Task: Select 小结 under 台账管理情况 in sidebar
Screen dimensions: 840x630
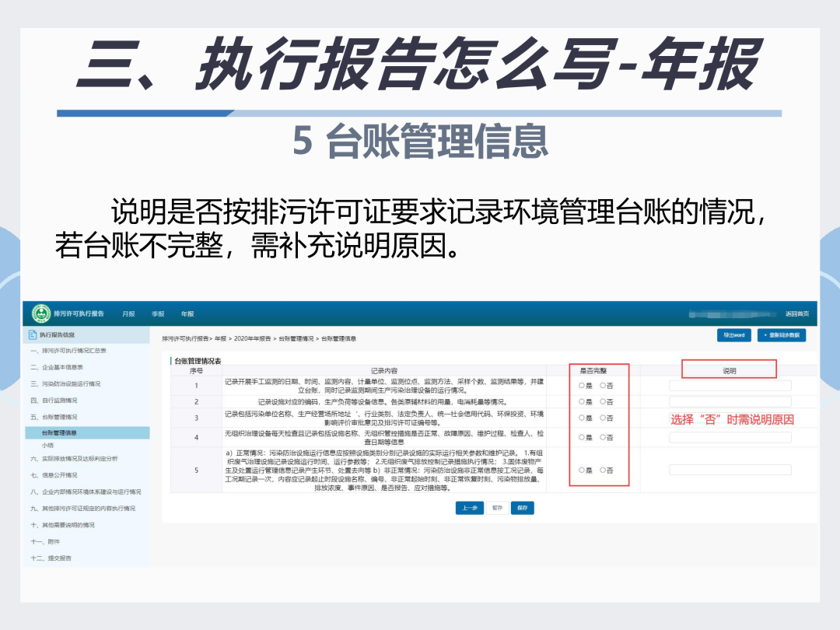Action: [x=47, y=445]
